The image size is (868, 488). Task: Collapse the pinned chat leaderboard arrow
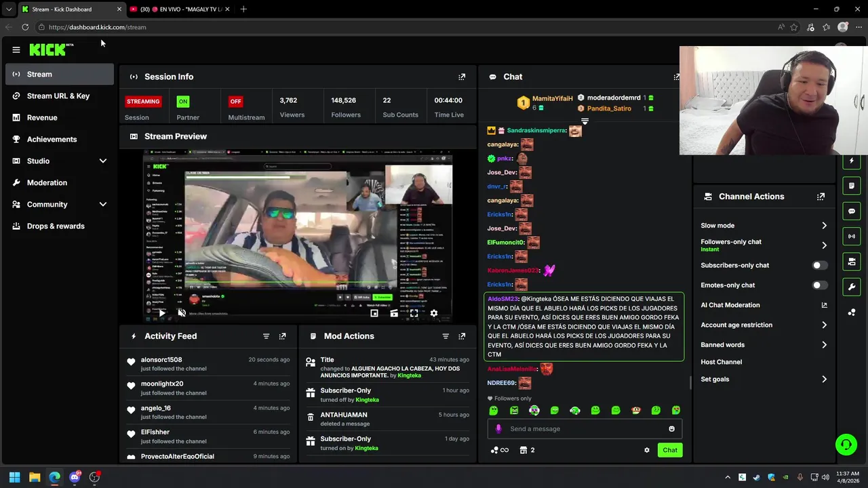point(585,121)
